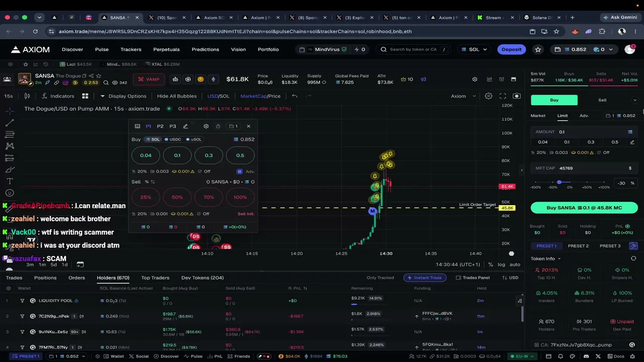Click the -100% mark on slider
644x362 pixels.
click(535, 188)
